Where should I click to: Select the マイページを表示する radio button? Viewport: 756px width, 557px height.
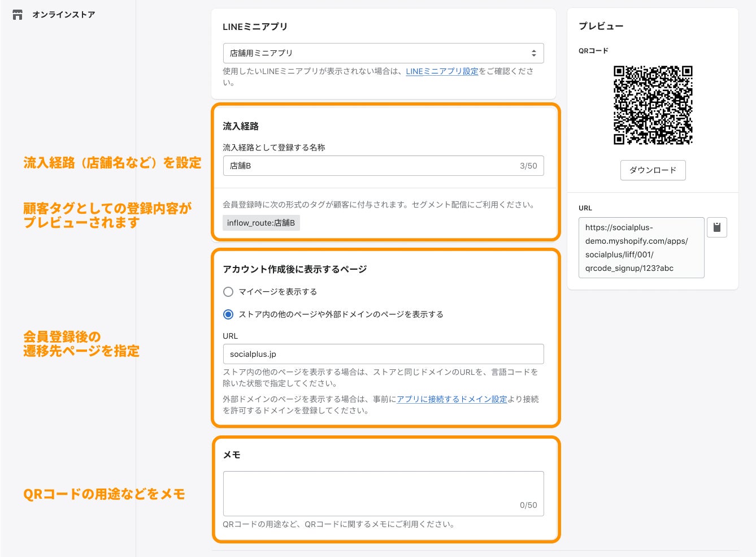tap(228, 292)
